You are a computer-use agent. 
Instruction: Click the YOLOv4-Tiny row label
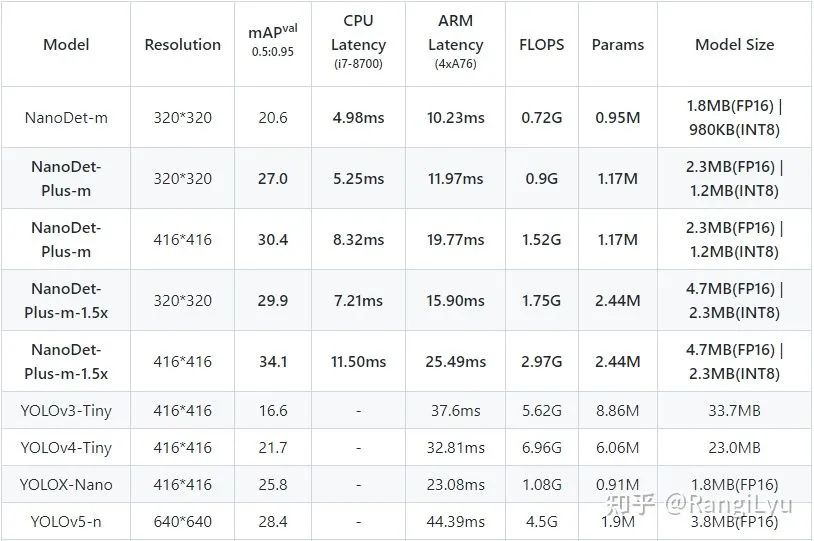tap(66, 448)
